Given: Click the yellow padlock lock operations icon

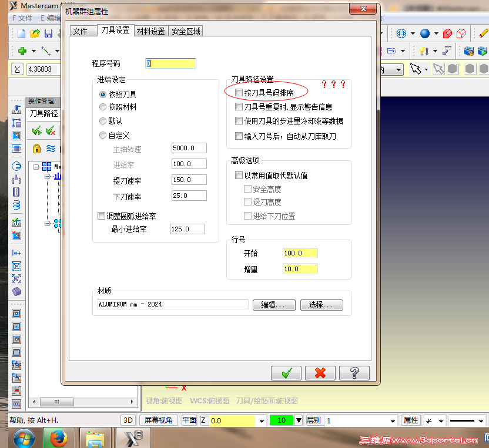Looking at the screenshot, I should pyautogui.click(x=37, y=149).
